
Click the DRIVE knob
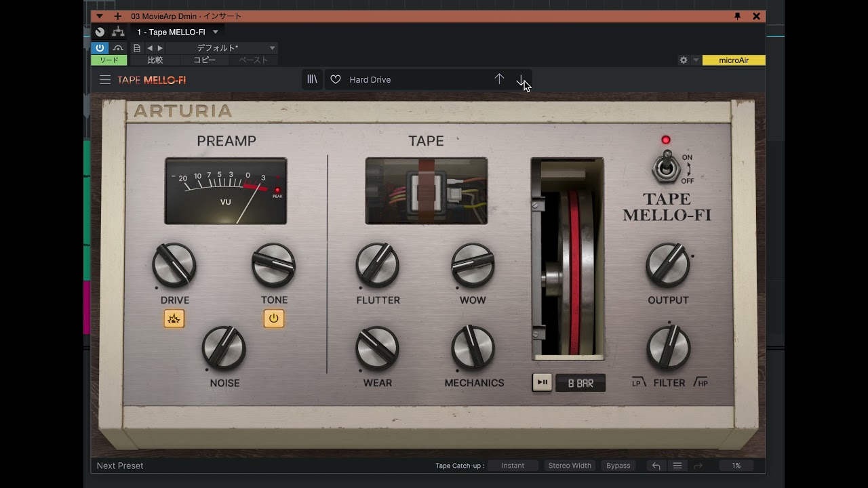174,265
